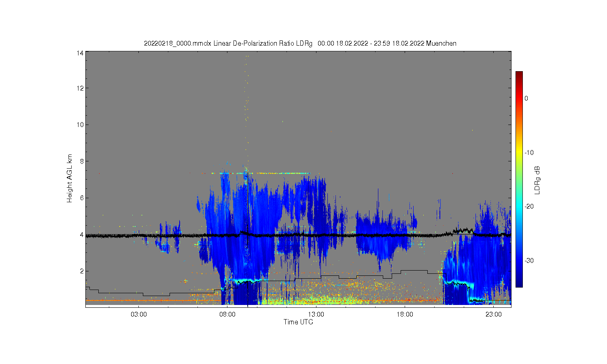The width and height of the screenshot is (607, 364).
Task: Click the 23:00 time tick label
Action: click(x=493, y=314)
